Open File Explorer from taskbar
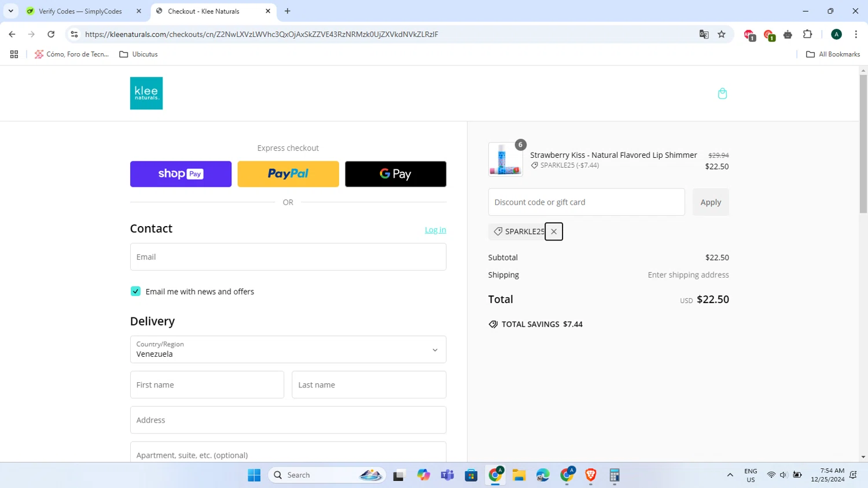The height and width of the screenshot is (488, 868). tap(519, 475)
